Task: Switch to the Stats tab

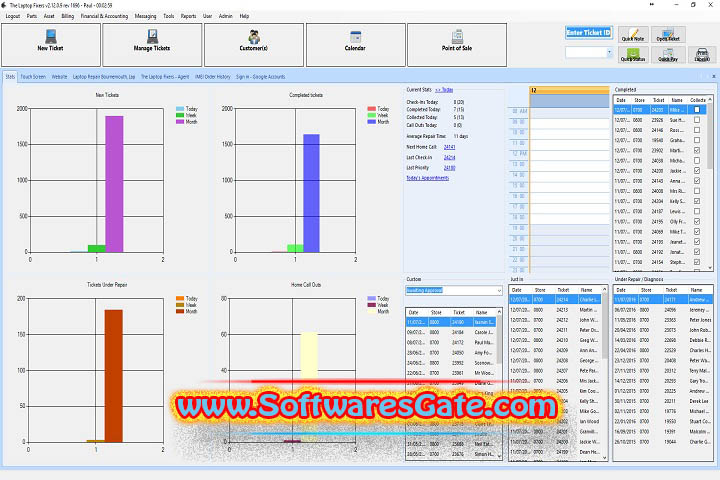Action: 10,77
